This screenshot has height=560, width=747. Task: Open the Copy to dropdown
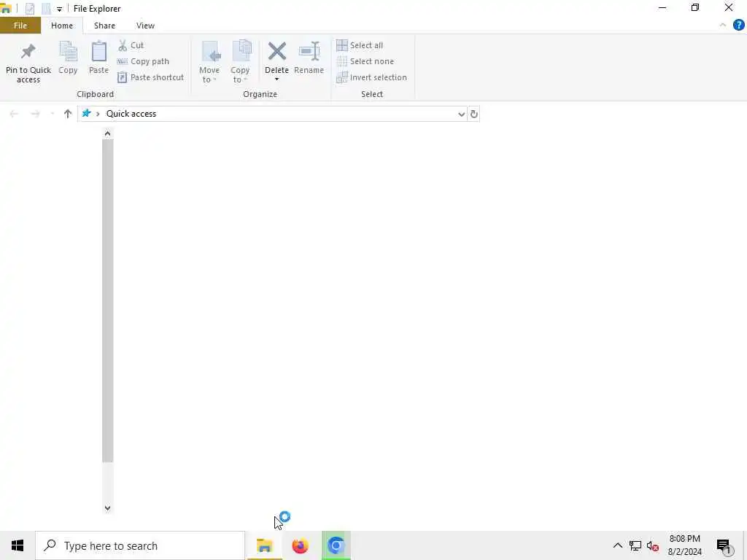[x=240, y=63]
